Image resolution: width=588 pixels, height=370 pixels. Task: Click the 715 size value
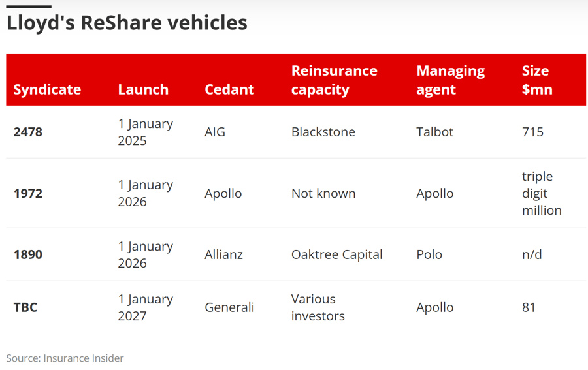532,132
